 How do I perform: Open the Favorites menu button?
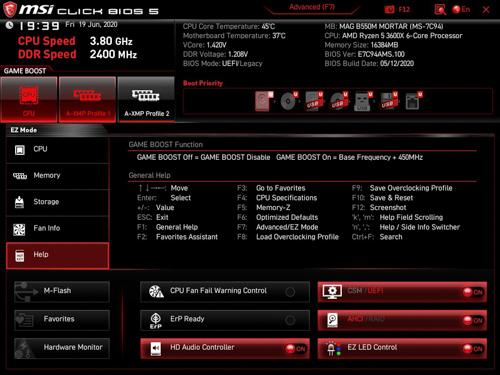tap(62, 320)
